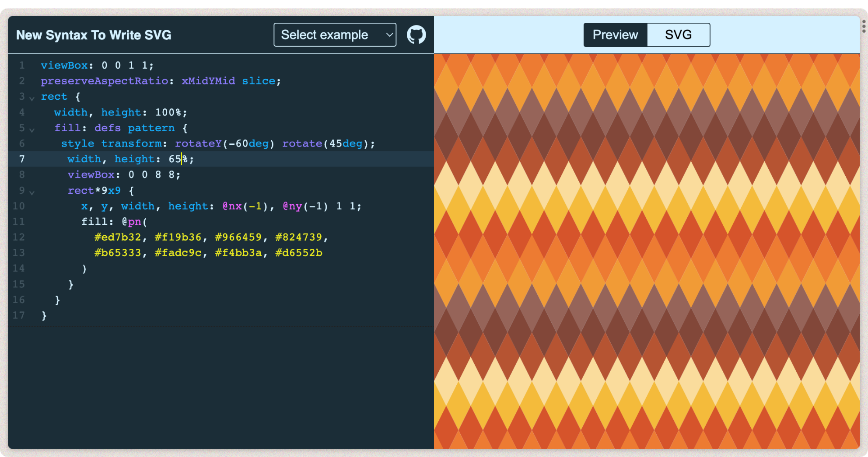868x457 pixels.
Task: Click color code #fadc9c
Action: click(178, 253)
